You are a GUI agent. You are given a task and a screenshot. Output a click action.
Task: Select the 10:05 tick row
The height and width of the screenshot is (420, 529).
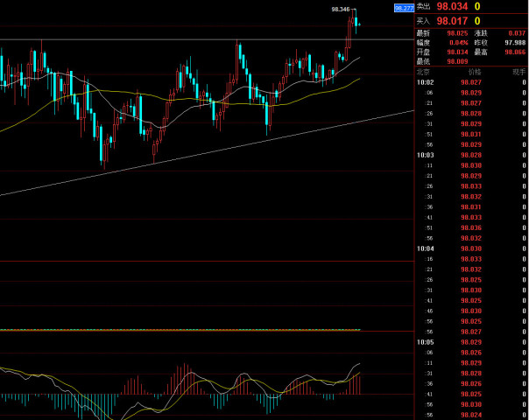point(471,342)
